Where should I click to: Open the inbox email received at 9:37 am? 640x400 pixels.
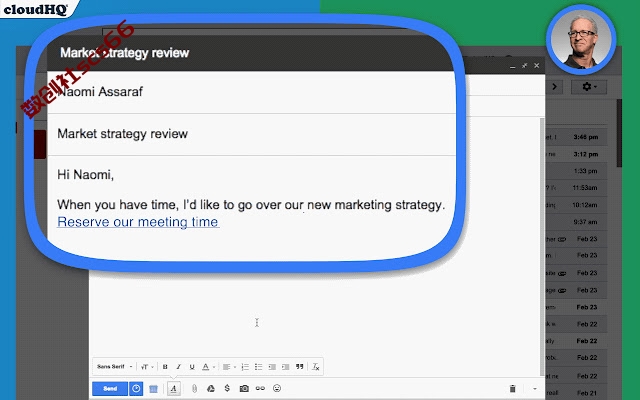[x=576, y=222]
